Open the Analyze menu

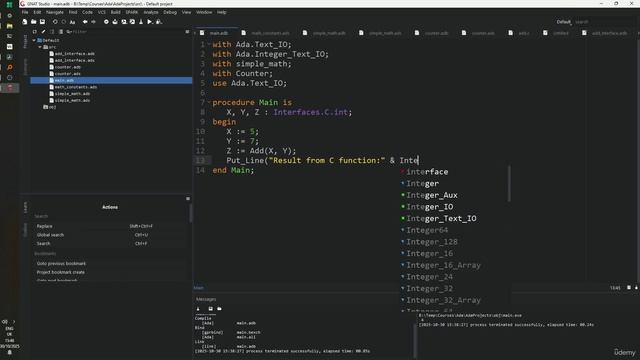pyautogui.click(x=151, y=12)
